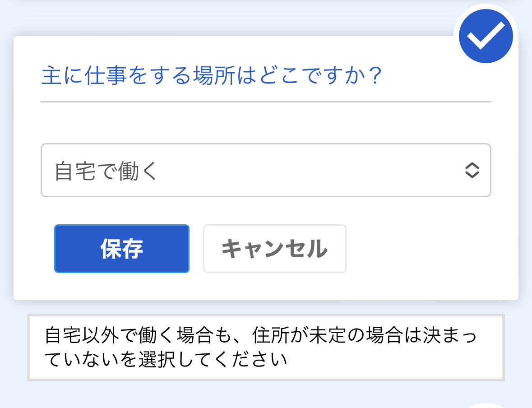Click the empty middle area of the select field
Viewport: 532px width, 408px height.
tap(307, 170)
